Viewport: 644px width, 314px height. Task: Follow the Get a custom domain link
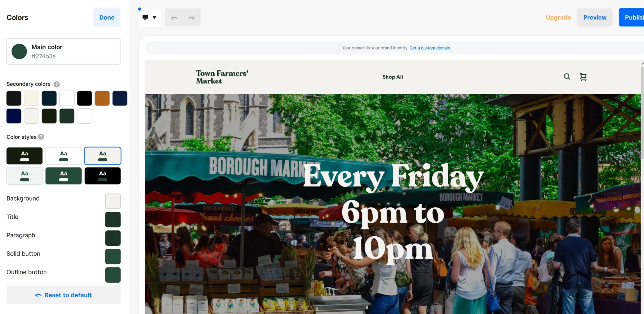click(x=429, y=48)
